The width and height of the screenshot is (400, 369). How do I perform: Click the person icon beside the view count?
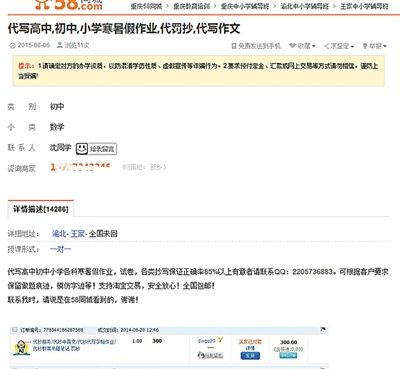(x=60, y=45)
